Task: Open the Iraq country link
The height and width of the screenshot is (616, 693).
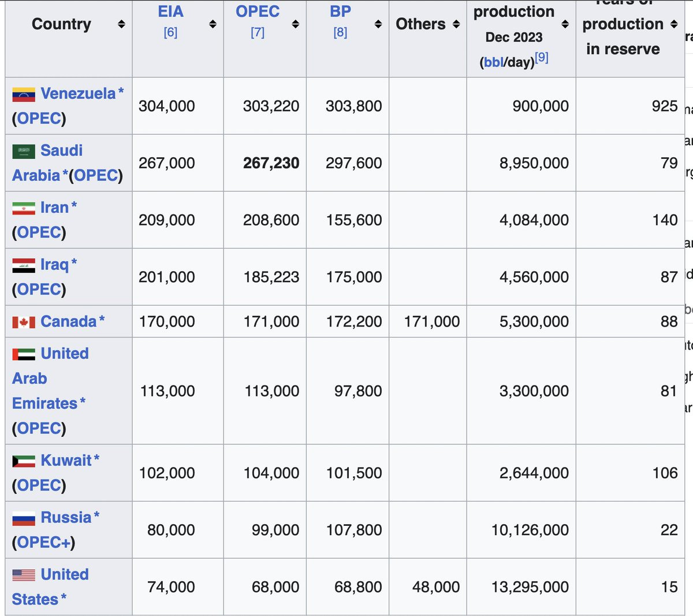Action: (54, 265)
